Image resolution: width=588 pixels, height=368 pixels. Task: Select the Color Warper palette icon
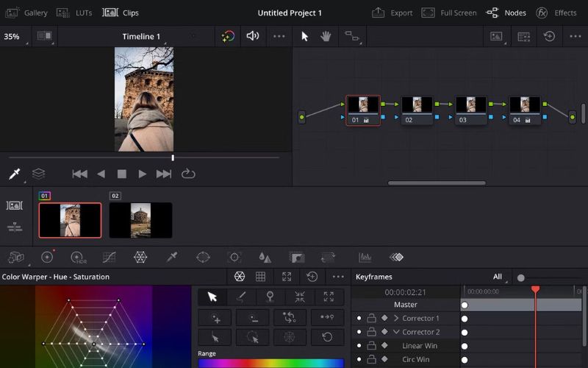[x=140, y=258]
